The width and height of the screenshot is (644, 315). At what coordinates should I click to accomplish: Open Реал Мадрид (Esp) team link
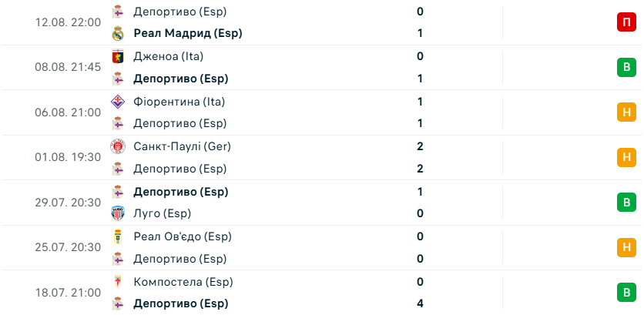pyautogui.click(x=188, y=34)
